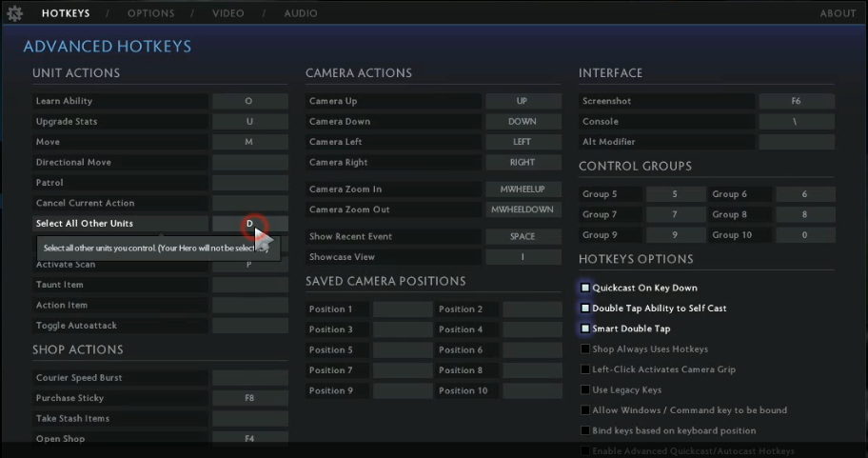
Task: Rebind the Upgrade Stats key U
Action: coord(249,121)
